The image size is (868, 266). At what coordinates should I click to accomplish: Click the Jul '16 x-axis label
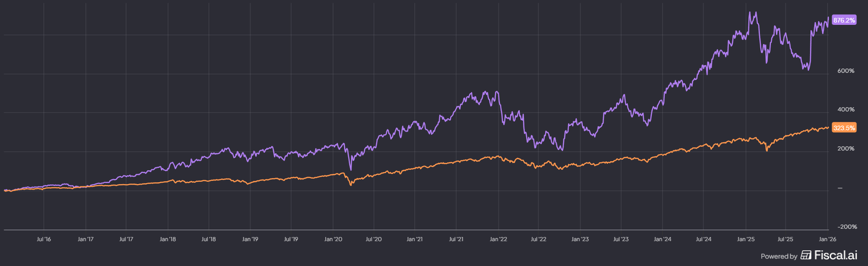point(44,239)
